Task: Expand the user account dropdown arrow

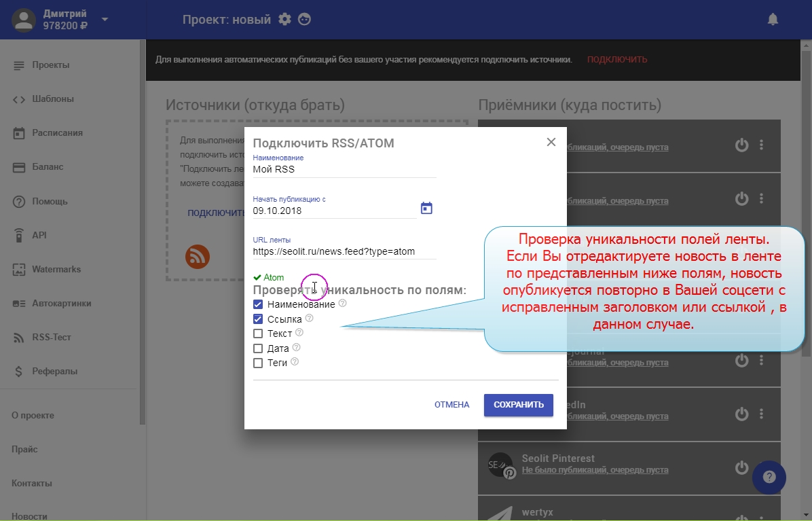Action: point(105,20)
